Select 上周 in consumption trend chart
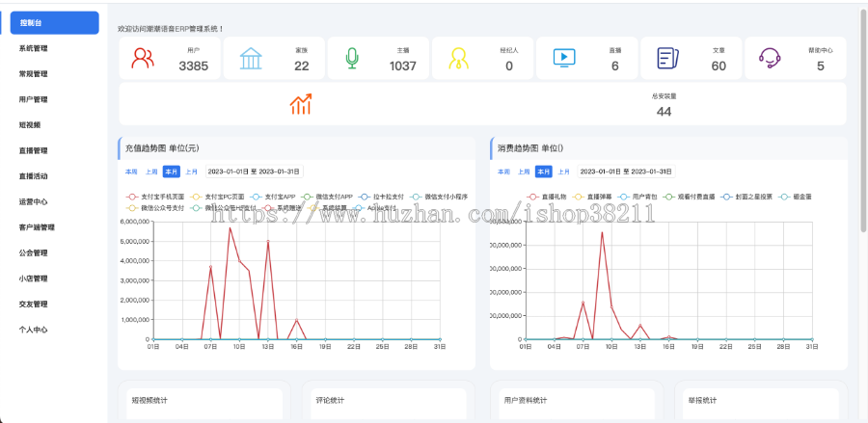The height and width of the screenshot is (423, 868). pos(524,172)
